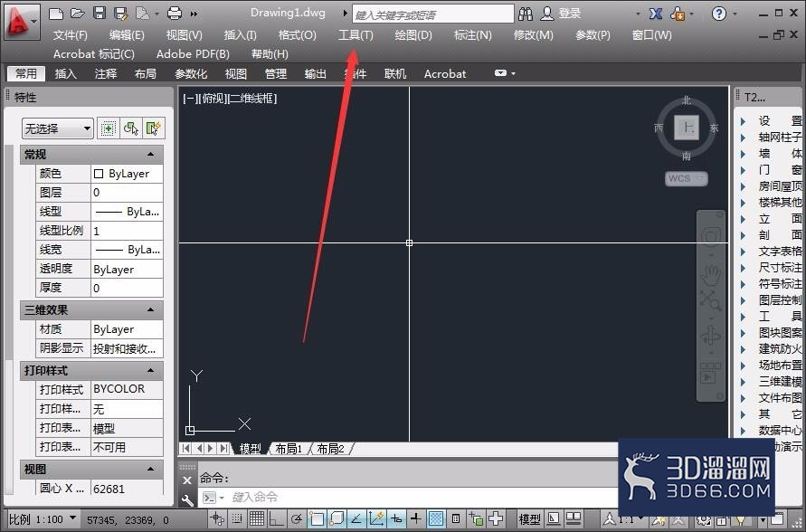Switch to the 参数化 ribbon tab
This screenshot has height=532, width=806.
point(191,74)
